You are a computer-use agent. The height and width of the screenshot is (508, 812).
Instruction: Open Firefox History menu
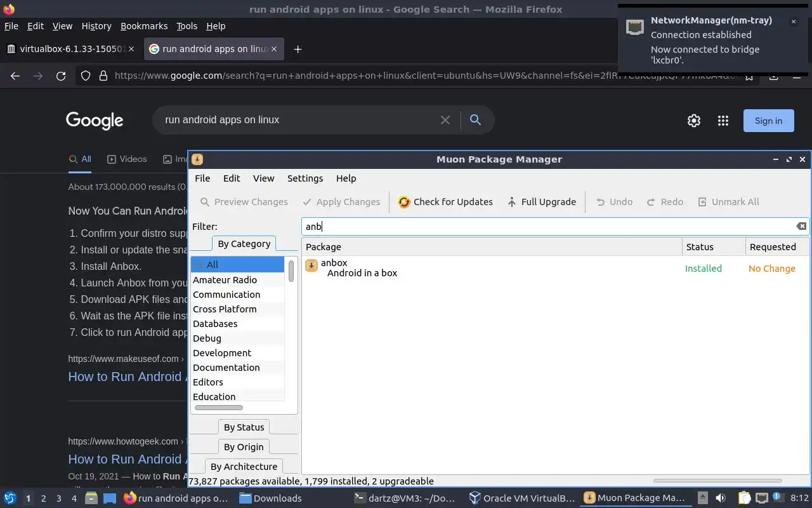click(96, 26)
